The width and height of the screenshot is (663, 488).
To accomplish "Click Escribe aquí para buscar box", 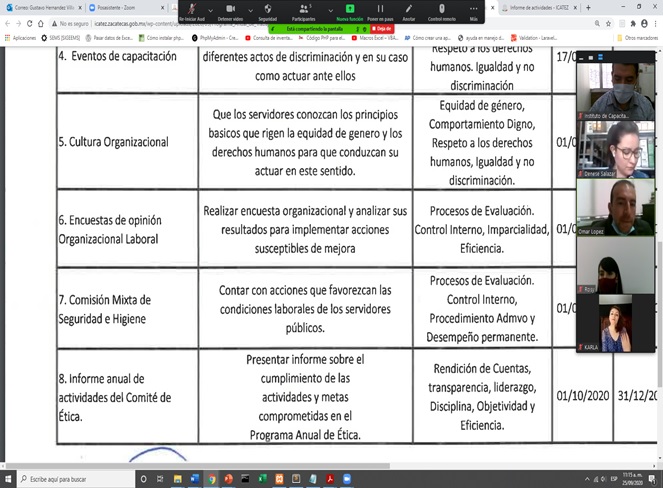I will [76, 479].
